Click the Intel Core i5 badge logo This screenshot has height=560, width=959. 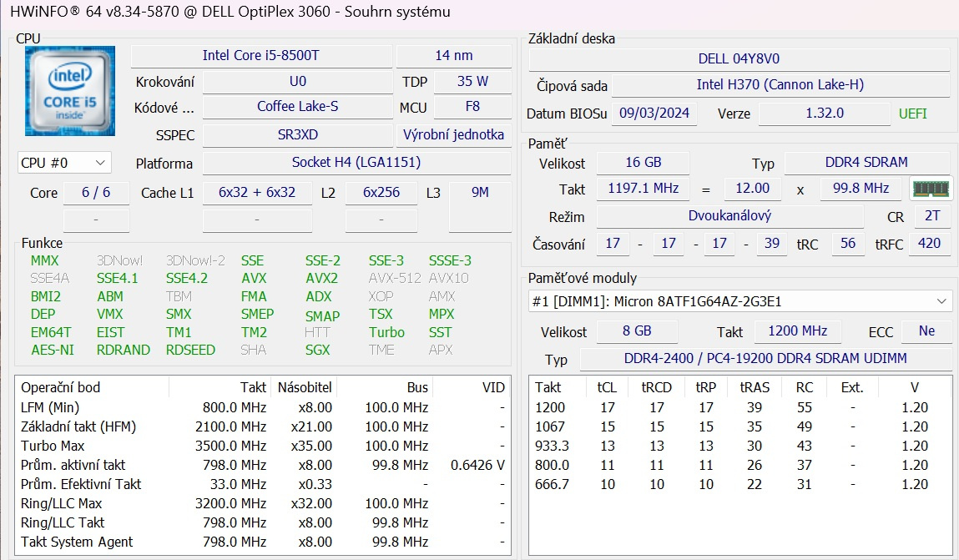[69, 89]
